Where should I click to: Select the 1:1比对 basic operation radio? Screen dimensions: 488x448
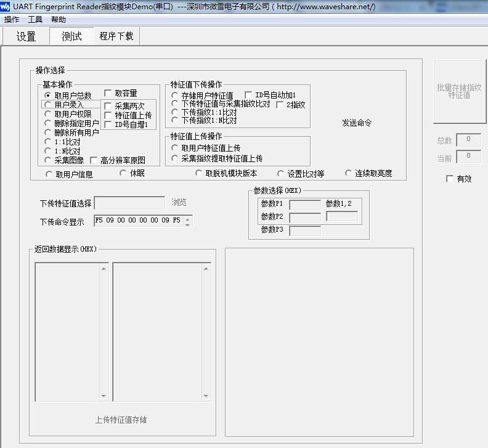point(47,142)
